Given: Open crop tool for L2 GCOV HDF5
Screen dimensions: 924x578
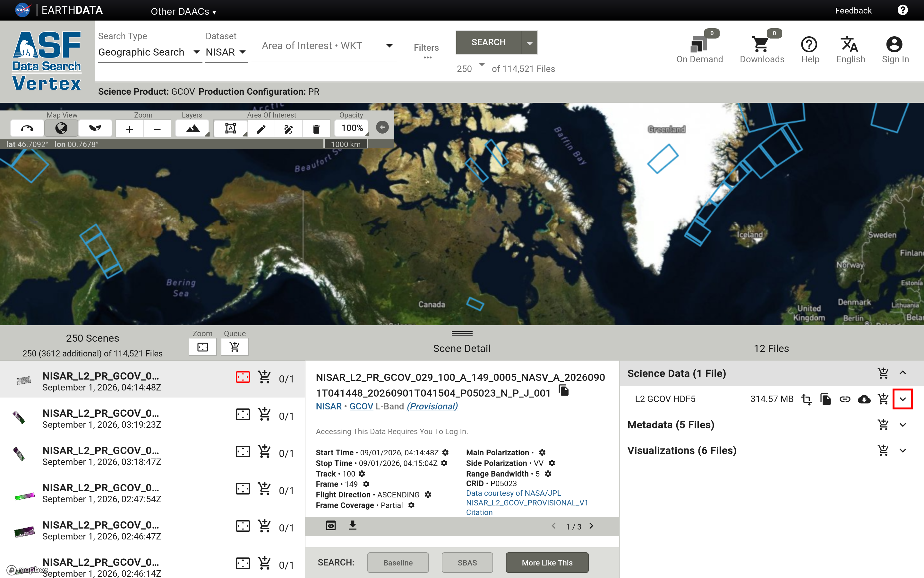Looking at the screenshot, I should [x=806, y=399].
